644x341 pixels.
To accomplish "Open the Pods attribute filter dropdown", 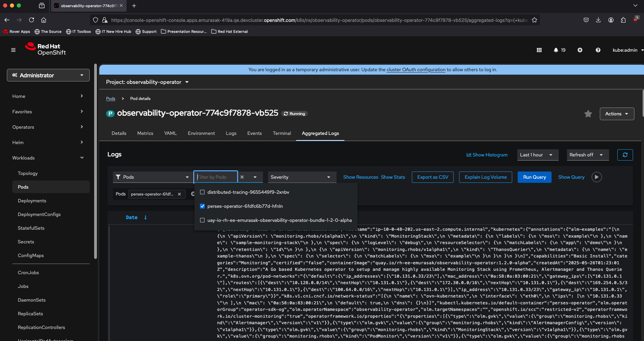I will 153,177.
